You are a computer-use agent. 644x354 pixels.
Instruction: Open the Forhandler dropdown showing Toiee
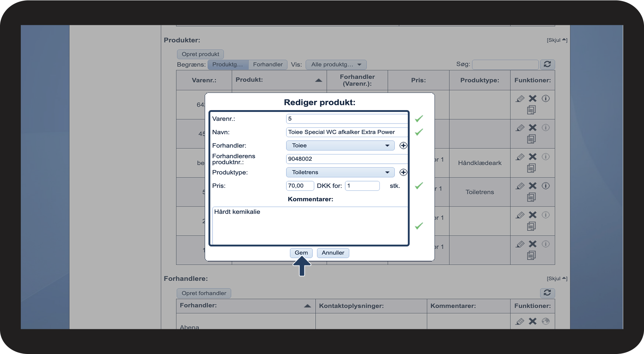pyautogui.click(x=340, y=145)
